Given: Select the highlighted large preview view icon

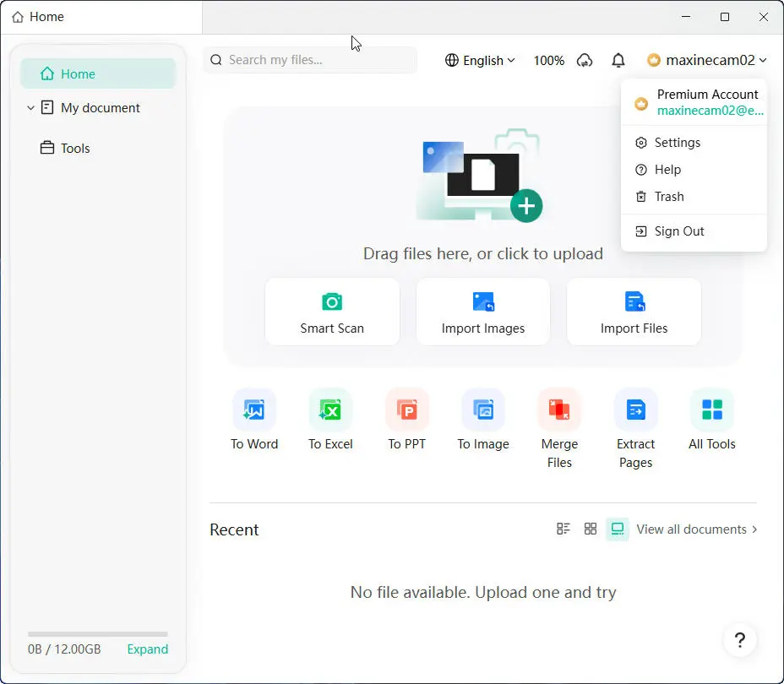Looking at the screenshot, I should click(618, 529).
